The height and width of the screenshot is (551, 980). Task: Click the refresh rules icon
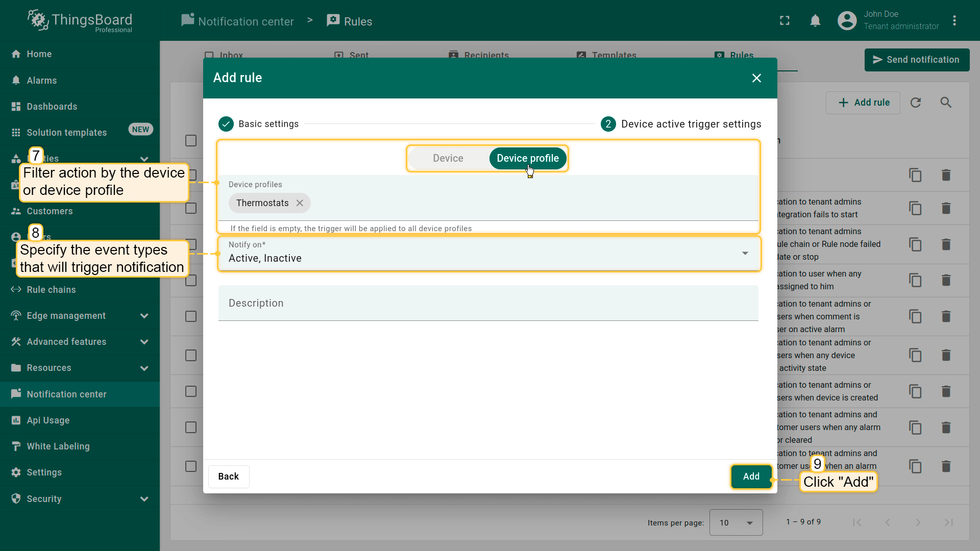[x=916, y=103]
